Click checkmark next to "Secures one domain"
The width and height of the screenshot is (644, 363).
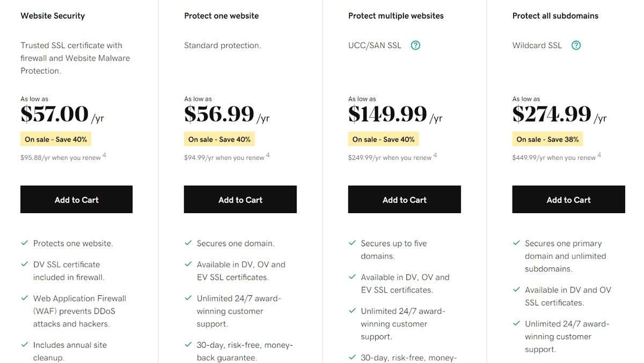point(188,243)
